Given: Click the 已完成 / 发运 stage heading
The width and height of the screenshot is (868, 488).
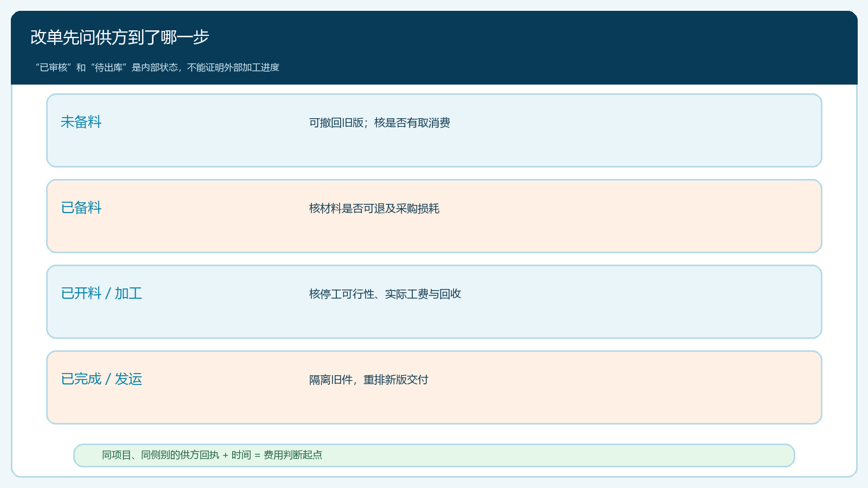Looking at the screenshot, I should tap(101, 379).
